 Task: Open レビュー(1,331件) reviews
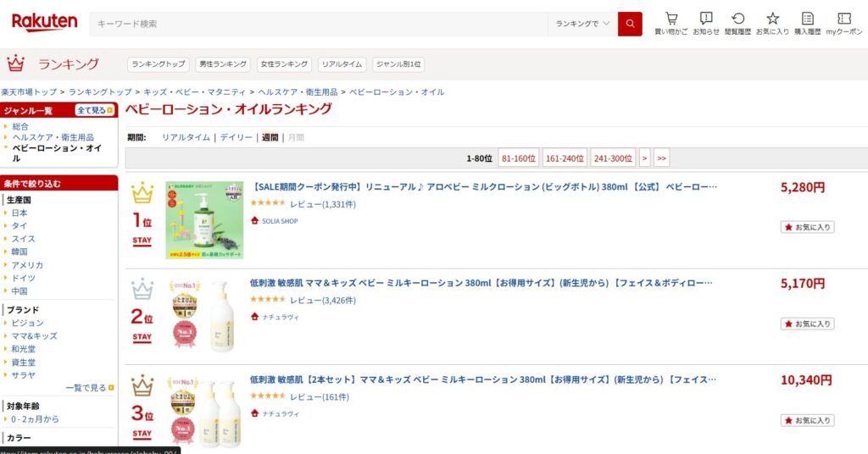(x=323, y=204)
